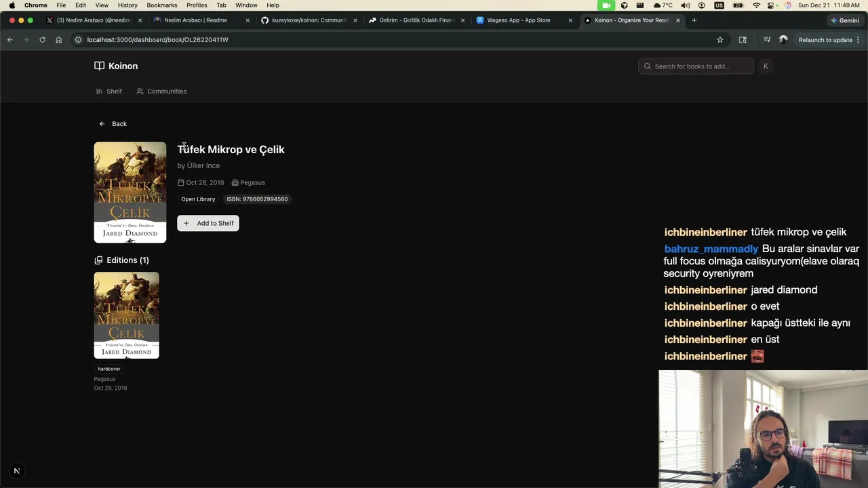The image size is (868, 488).
Task: Click the Oct 28, 2018 calendar icon
Action: (181, 182)
